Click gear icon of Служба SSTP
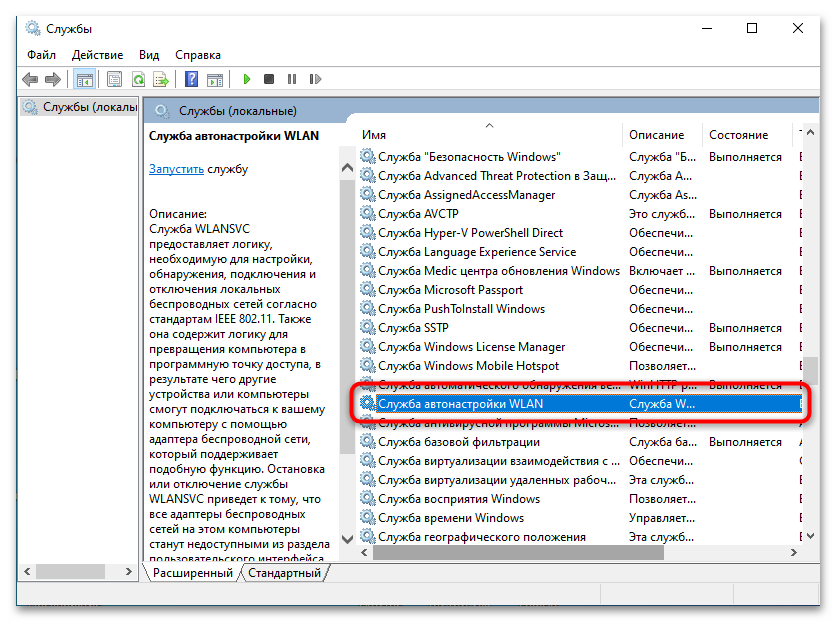Screen dimensions: 836x622 coord(367,328)
